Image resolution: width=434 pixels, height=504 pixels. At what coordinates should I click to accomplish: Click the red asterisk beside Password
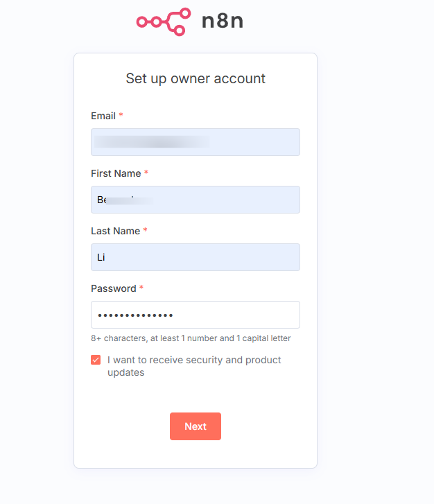click(x=142, y=288)
